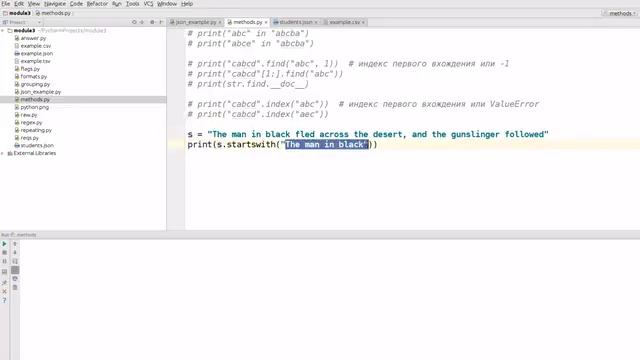Toggle soft-wrap in Run console

pos(15,261)
